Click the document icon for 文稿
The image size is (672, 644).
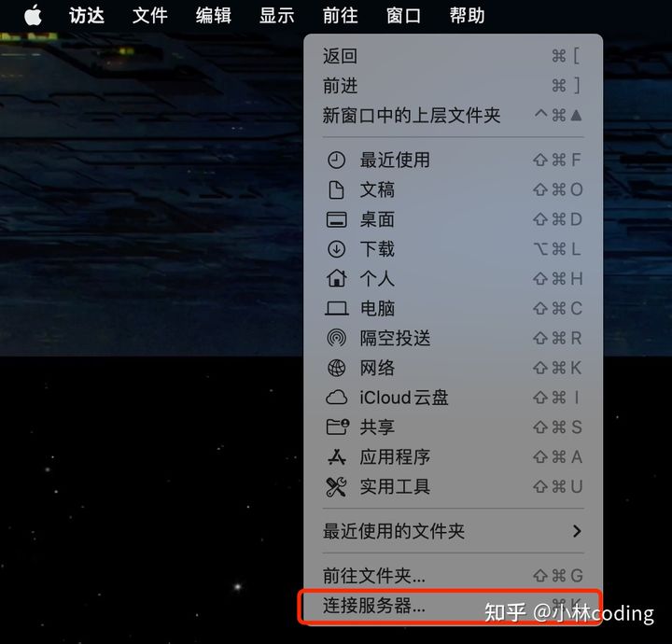coord(336,189)
